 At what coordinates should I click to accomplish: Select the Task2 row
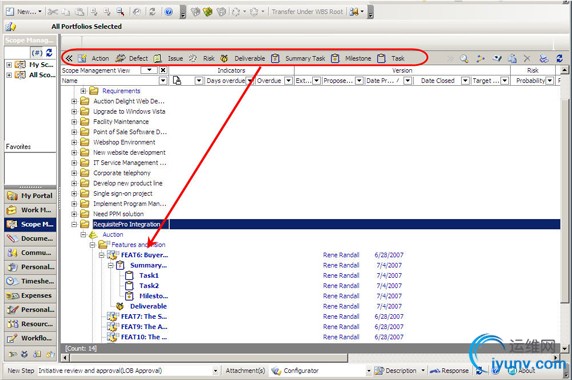point(149,286)
